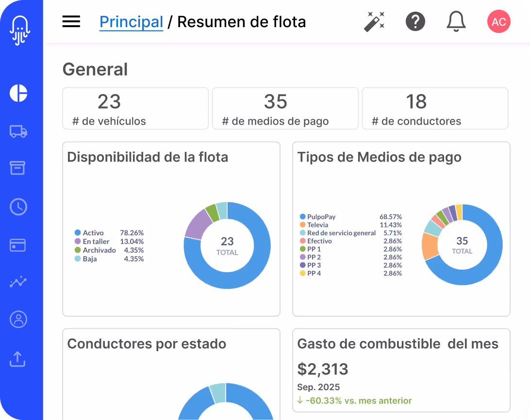Screen dimensions: 530x420
Task: Click the blue PulpoPay color dot
Action: (303, 217)
